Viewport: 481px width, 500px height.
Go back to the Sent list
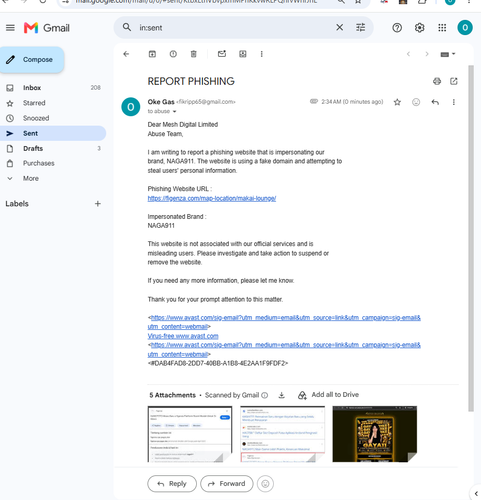[126, 54]
